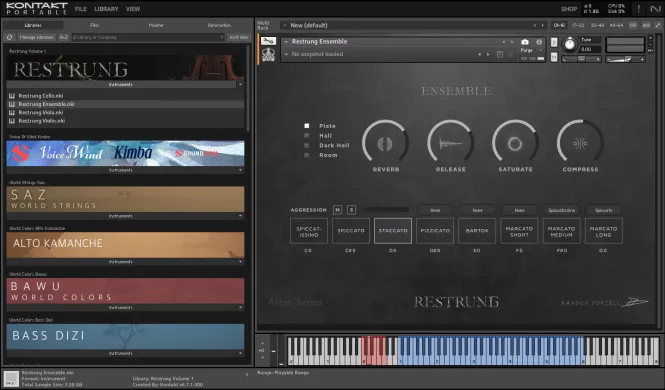The image size is (665, 390).
Task: Click keyboard octave shift up arrow
Action: [262, 343]
